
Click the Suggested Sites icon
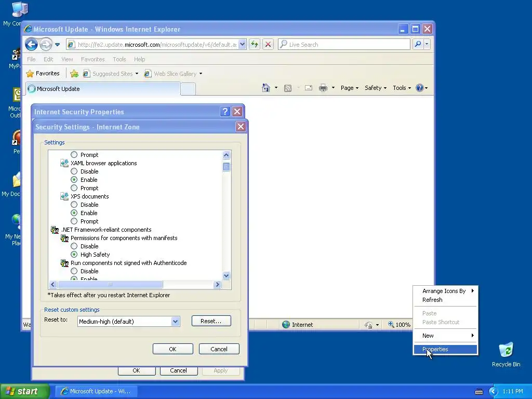click(x=87, y=74)
